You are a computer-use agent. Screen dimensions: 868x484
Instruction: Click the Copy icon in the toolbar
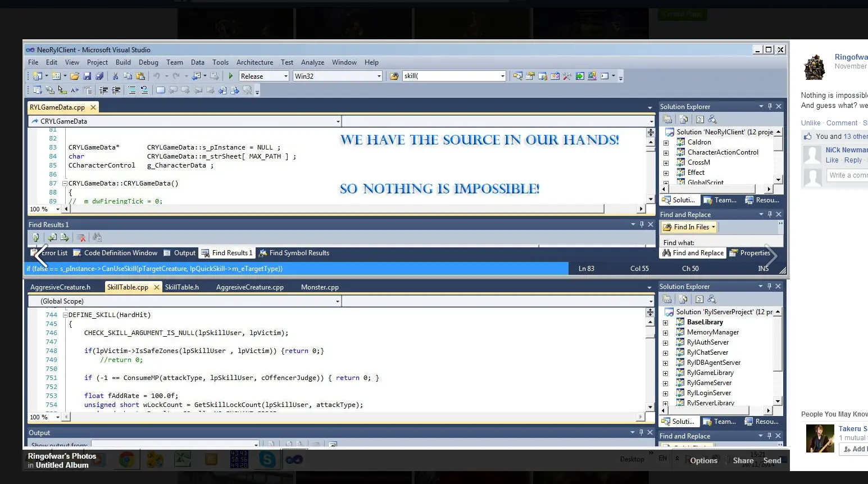[x=128, y=76]
